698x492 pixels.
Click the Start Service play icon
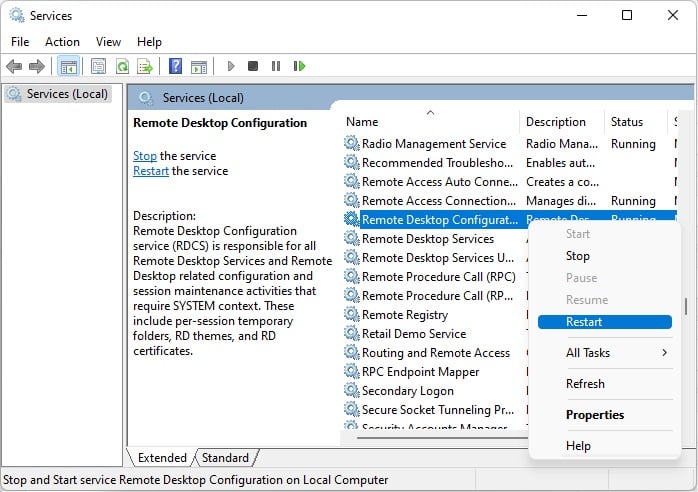(x=231, y=66)
